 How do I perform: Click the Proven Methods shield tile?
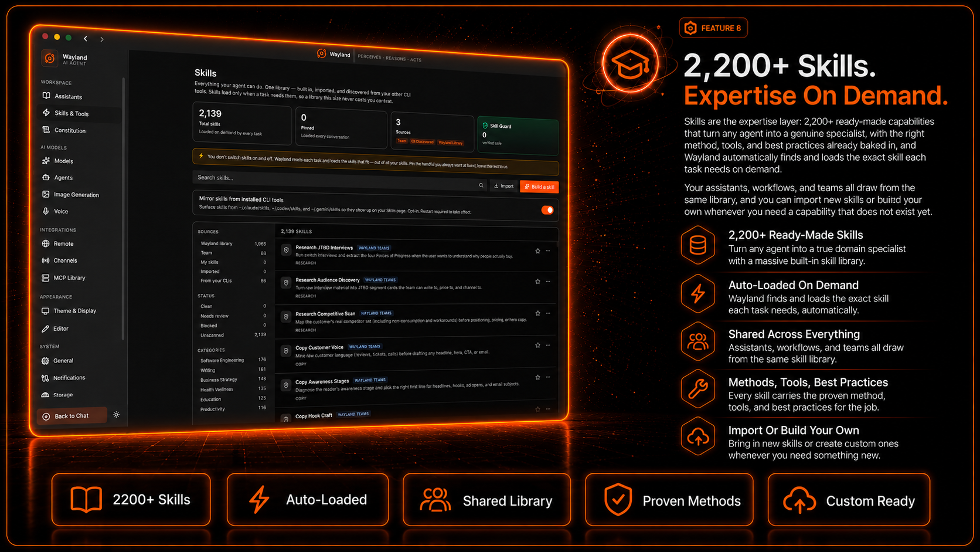pos(669,500)
